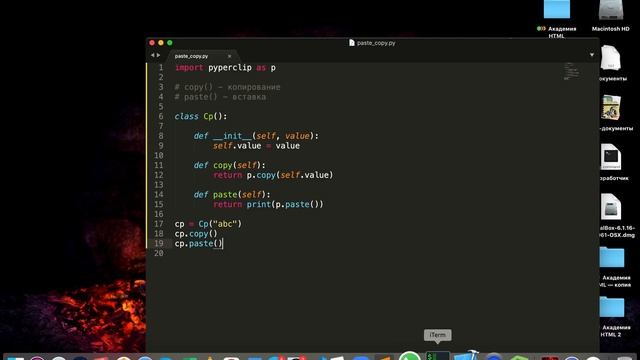Click the '# copy() - копирование' comment

[x=227, y=87]
